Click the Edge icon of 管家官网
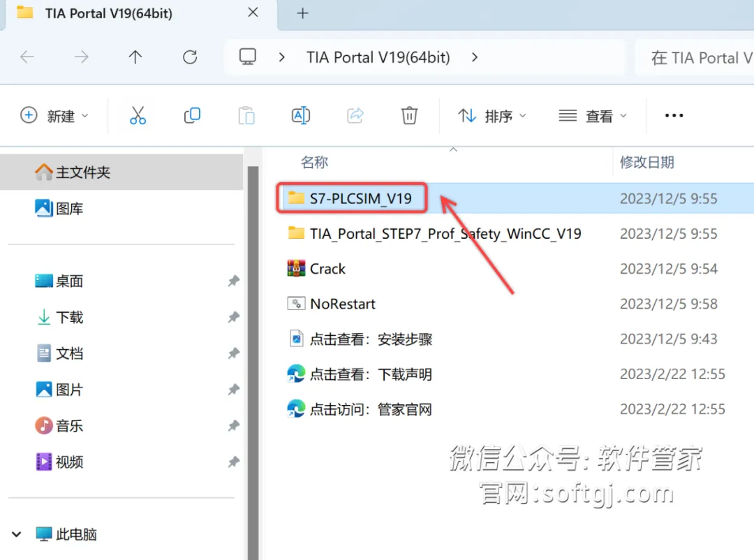754x560 pixels. [x=296, y=409]
